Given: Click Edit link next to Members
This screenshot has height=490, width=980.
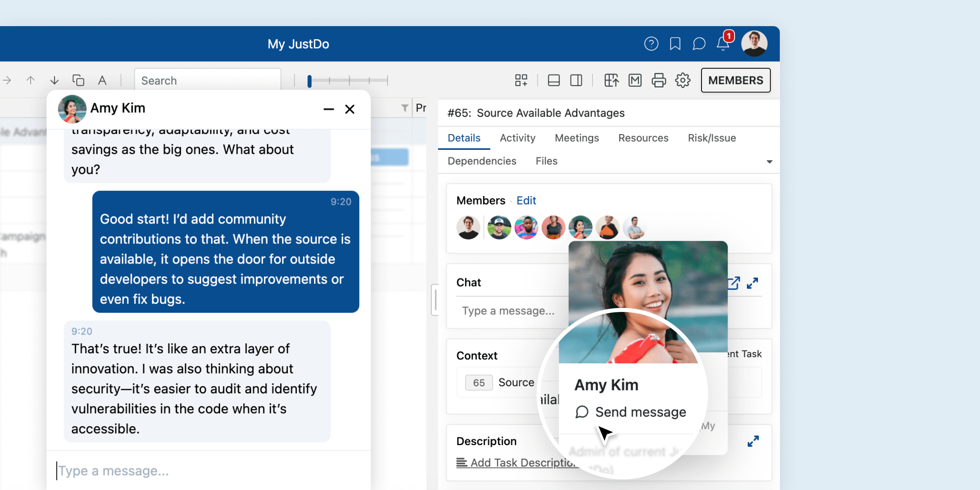Looking at the screenshot, I should pos(526,200).
